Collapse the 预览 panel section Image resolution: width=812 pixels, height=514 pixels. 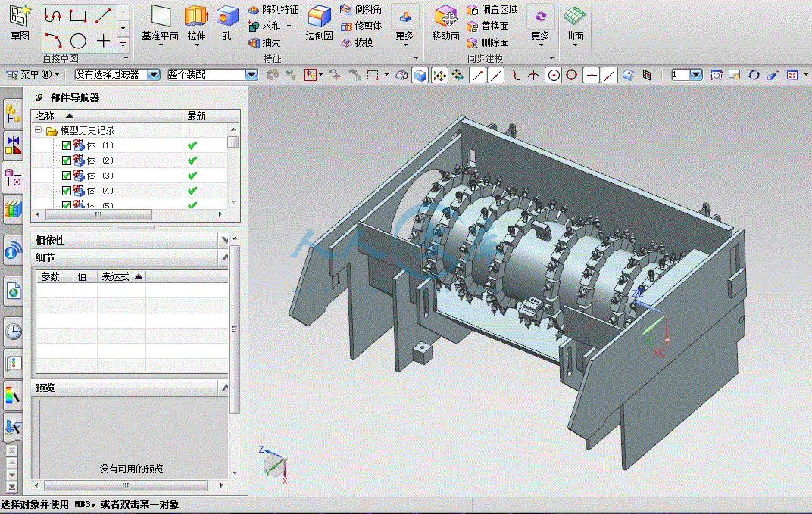224,387
